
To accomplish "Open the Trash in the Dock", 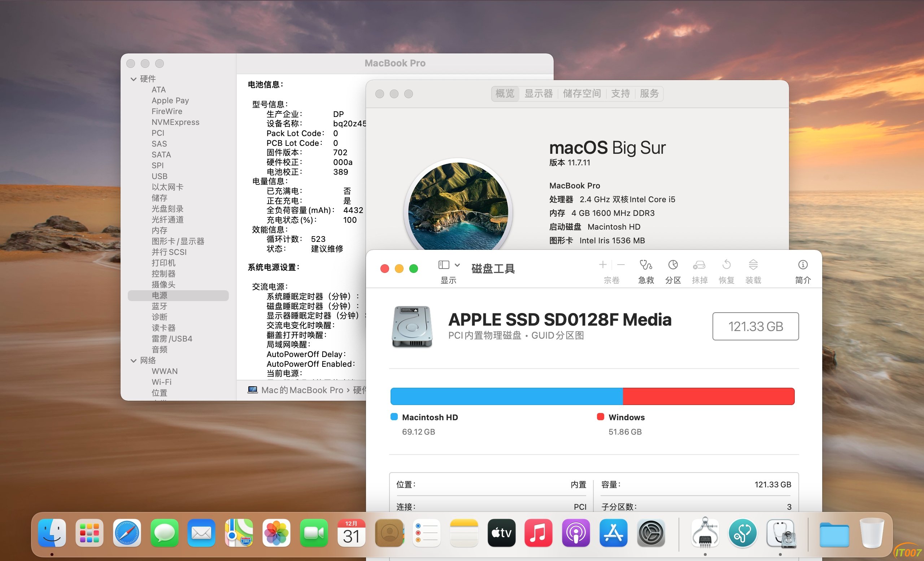I will pos(872,533).
